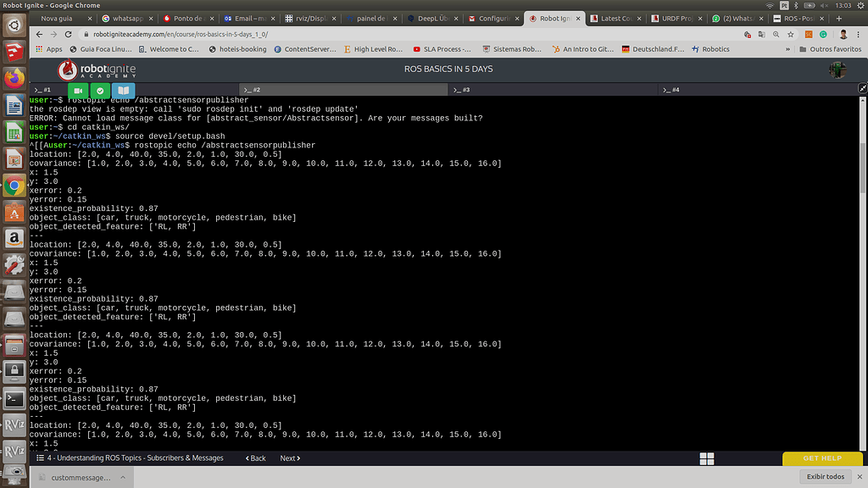Toggle Chrome's profile avatar menu

(842, 35)
